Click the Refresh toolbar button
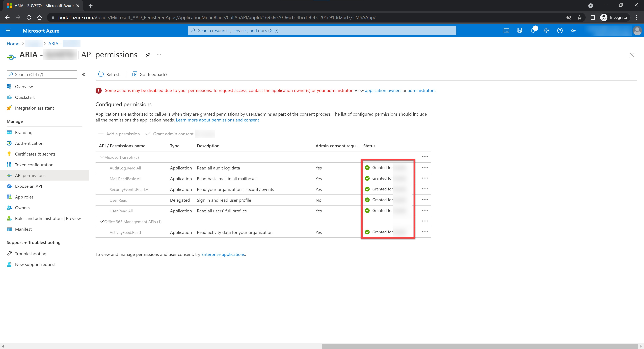This screenshot has height=349, width=644. [x=110, y=74]
